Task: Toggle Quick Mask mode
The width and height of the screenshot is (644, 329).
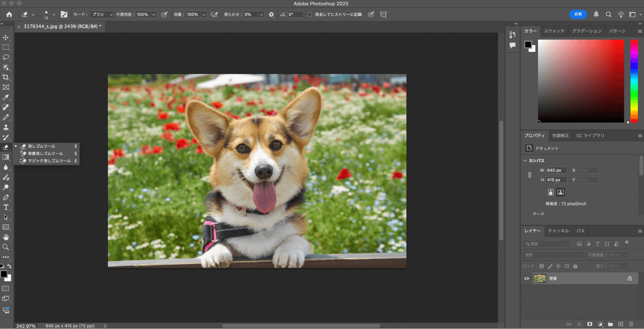Action: coord(6,289)
